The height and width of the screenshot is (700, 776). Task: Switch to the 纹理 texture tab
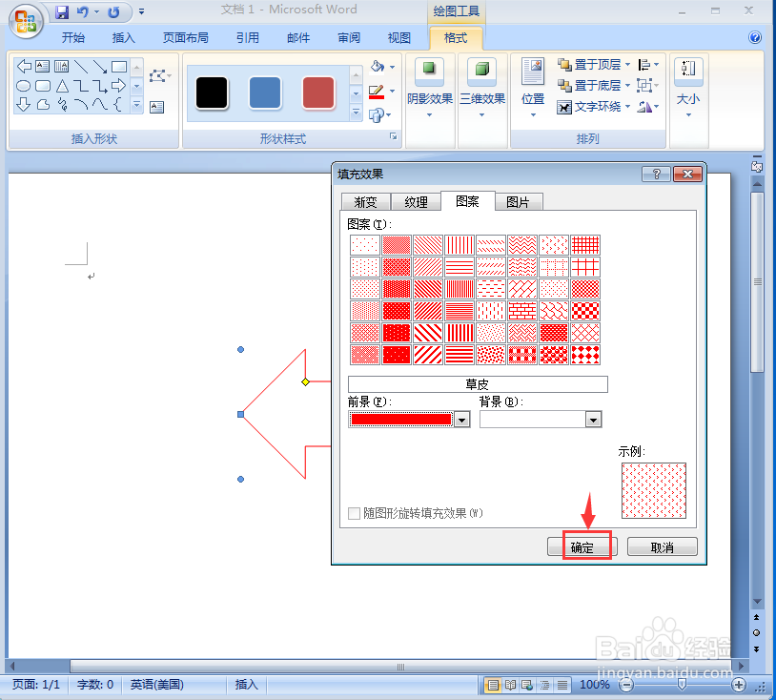[416, 202]
